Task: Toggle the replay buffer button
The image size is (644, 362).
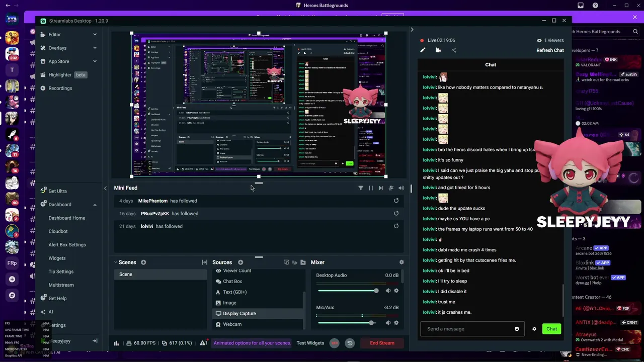Action: pos(350,343)
